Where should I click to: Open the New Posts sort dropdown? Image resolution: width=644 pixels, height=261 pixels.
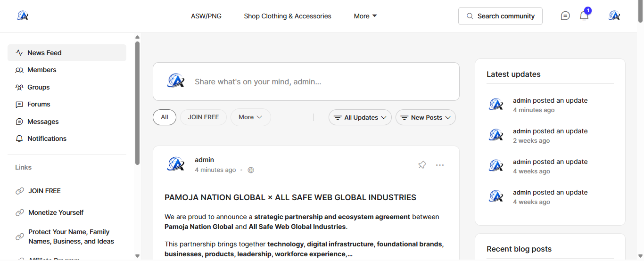[x=426, y=117]
